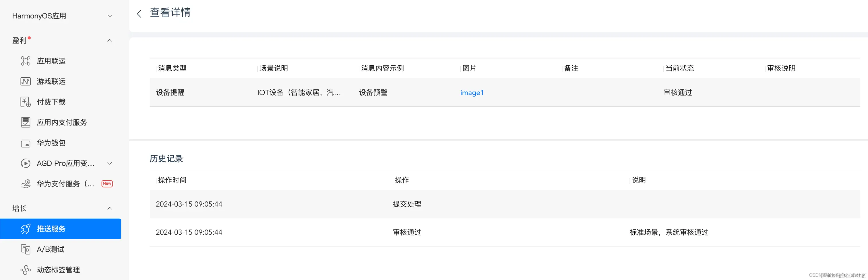Click the 操作 column header
Viewport: 868px width, 280px height.
402,180
